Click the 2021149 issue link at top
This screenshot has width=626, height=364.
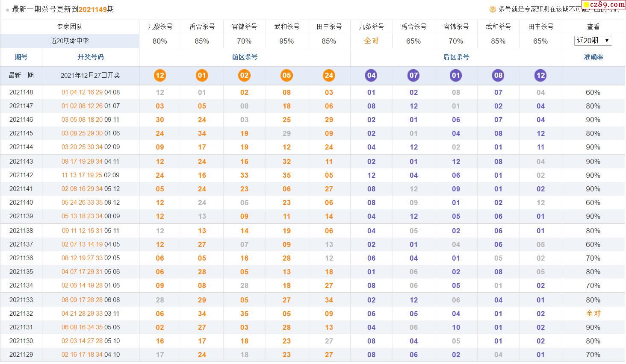[x=93, y=9]
